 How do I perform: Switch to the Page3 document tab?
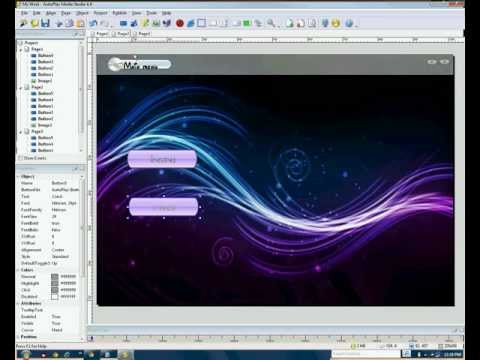[141, 34]
